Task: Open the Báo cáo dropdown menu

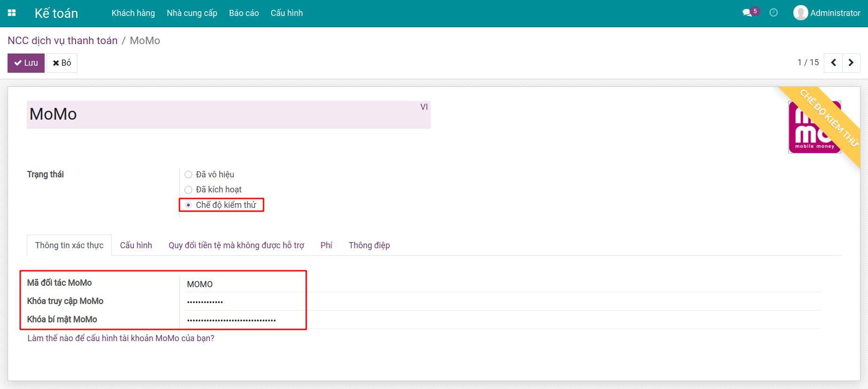Action: coord(244,13)
